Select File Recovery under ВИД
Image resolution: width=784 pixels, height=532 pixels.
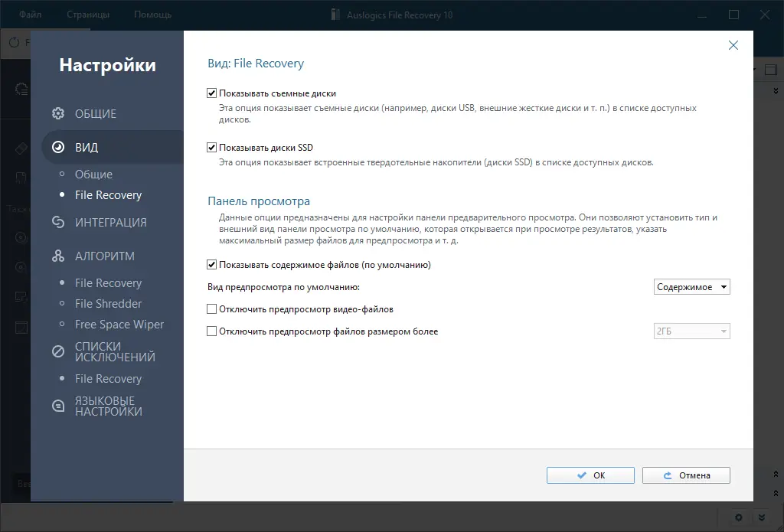click(x=108, y=195)
